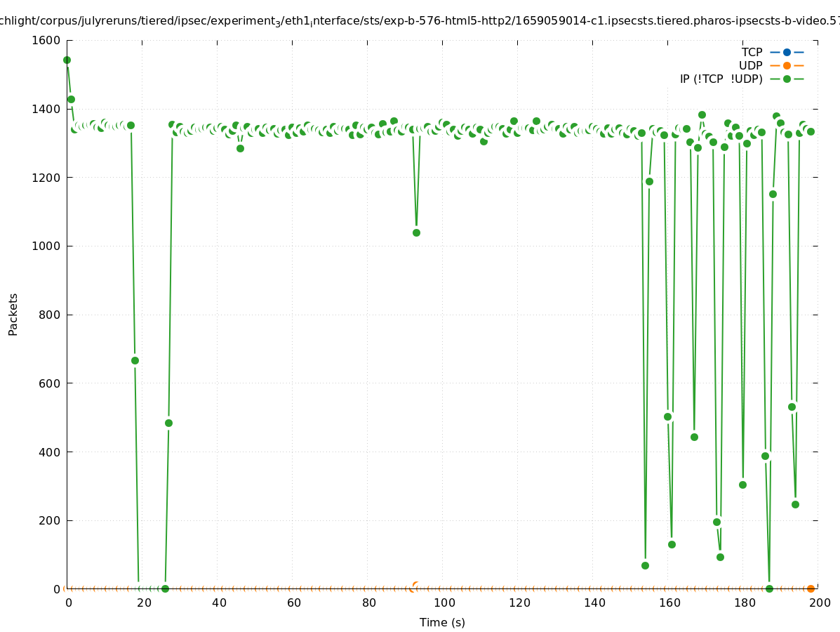Image resolution: width=840 pixels, height=632 pixels.
Task: Click the green zero point at 26 seconds
Action: click(165, 588)
